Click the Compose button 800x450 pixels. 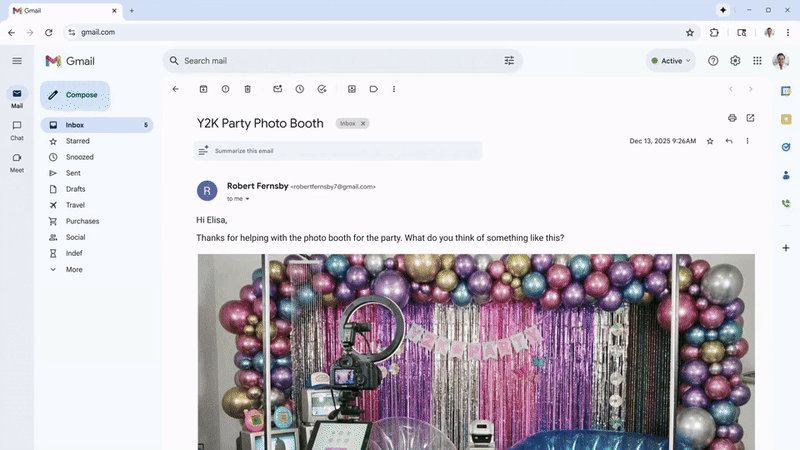pos(75,95)
